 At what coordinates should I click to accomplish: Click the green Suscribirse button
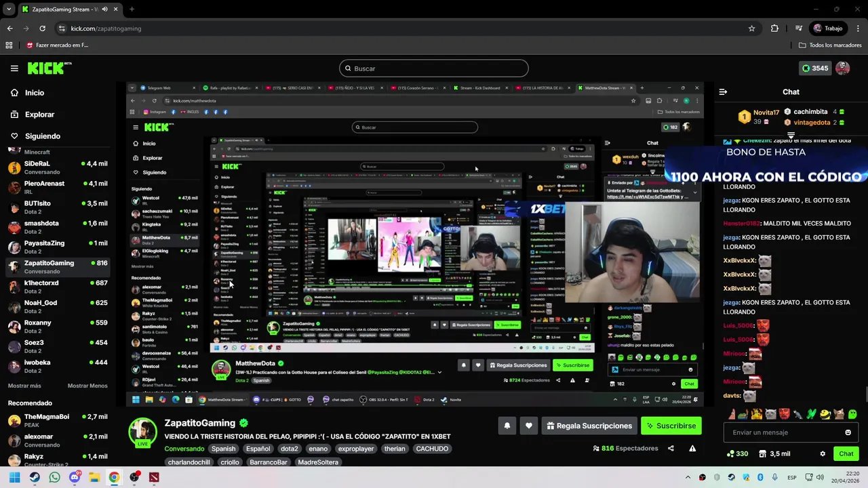coord(671,426)
